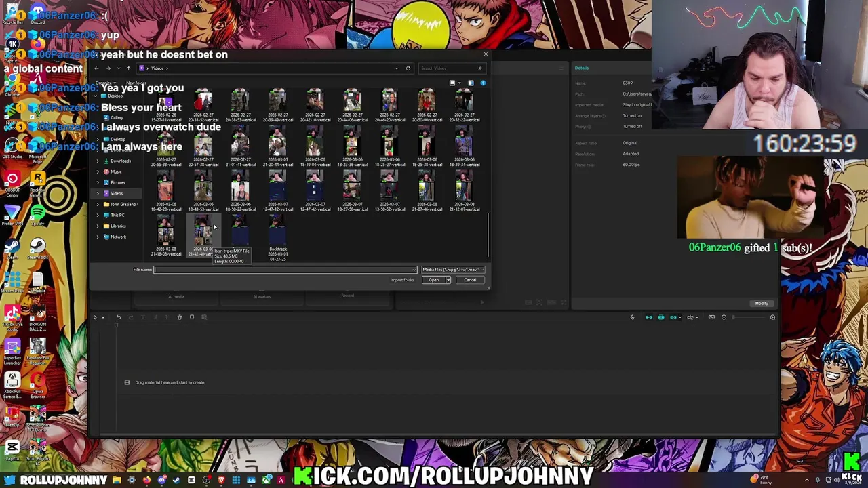The width and height of the screenshot is (868, 488).
Task: Select the AI avatars tab in CapCut
Action: point(262,296)
